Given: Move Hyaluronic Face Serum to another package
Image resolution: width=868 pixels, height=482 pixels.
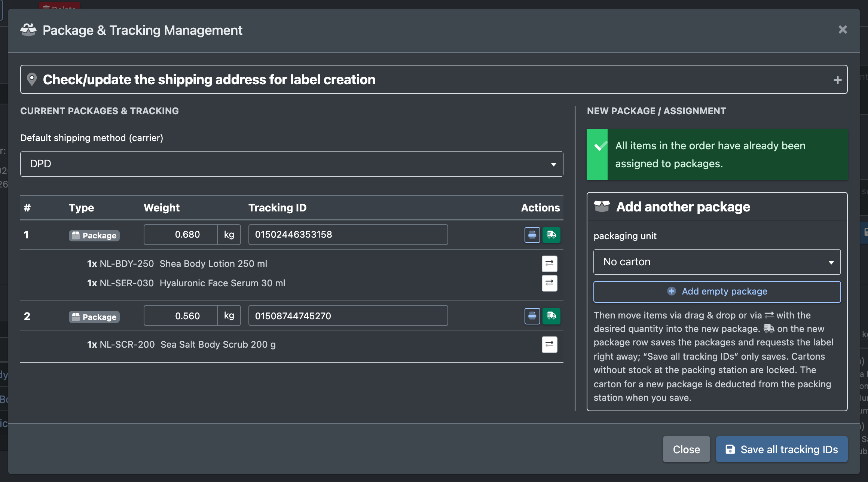Looking at the screenshot, I should (x=549, y=283).
